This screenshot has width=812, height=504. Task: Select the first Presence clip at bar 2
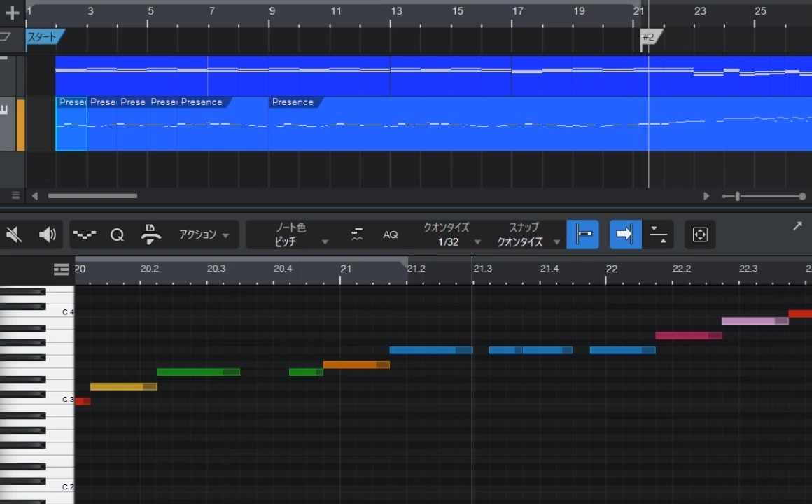[71, 124]
